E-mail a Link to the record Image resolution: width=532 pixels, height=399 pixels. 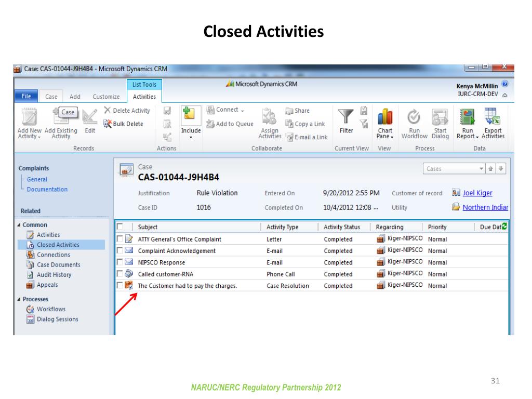(307, 137)
